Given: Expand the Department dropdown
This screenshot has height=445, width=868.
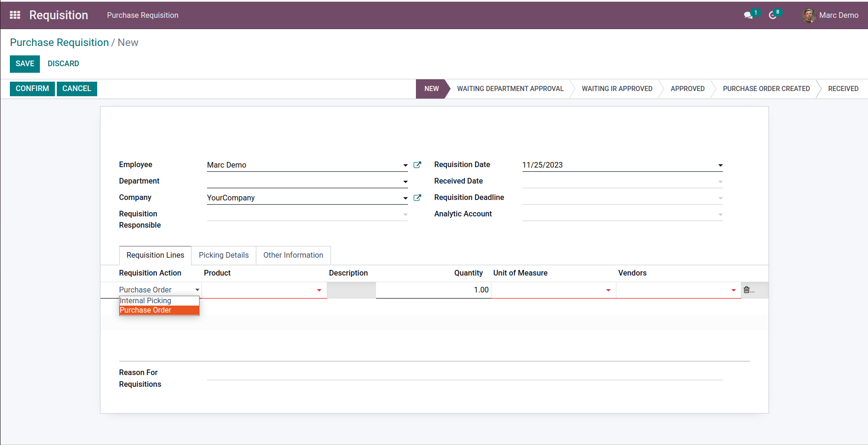Looking at the screenshot, I should click(x=405, y=182).
